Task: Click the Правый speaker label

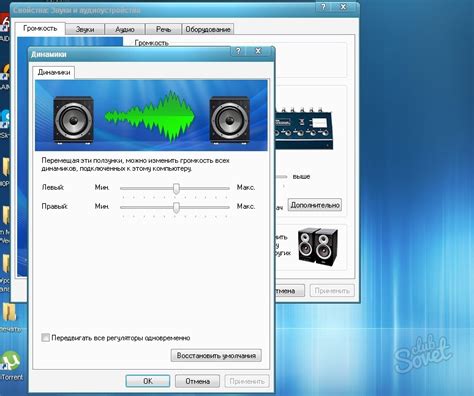Action: [x=54, y=206]
